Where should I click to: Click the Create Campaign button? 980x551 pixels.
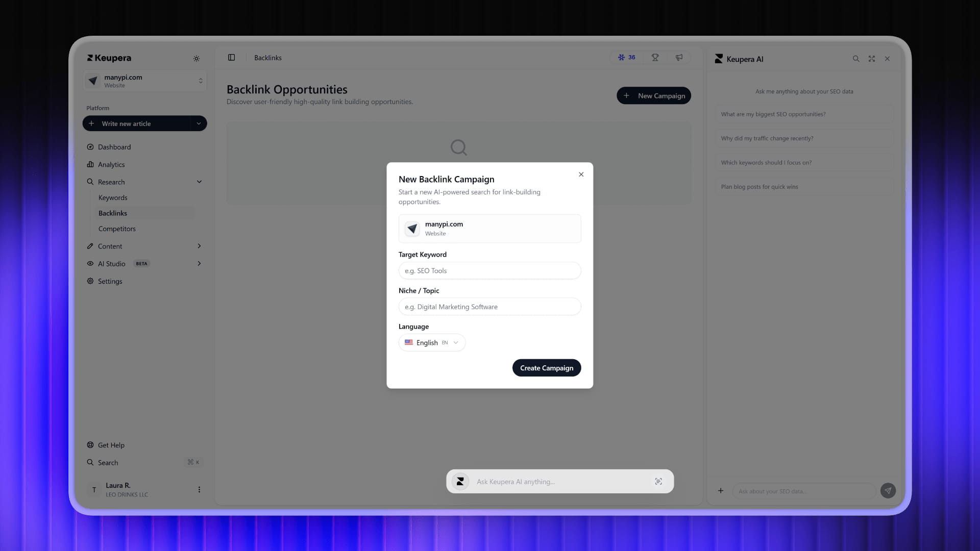point(547,367)
